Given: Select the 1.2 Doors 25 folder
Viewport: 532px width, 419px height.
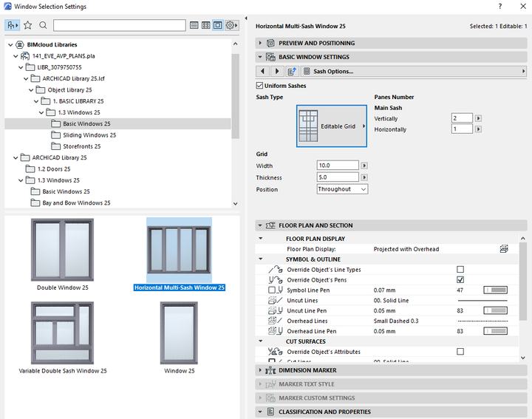Looking at the screenshot, I should point(54,169).
